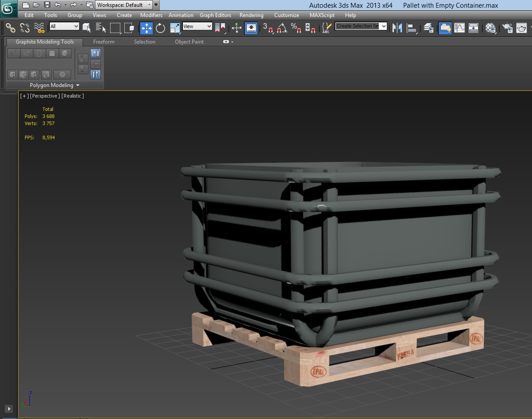Viewport: 532px width, 419px height.
Task: Undo the last scene operation
Action: tap(58, 5)
